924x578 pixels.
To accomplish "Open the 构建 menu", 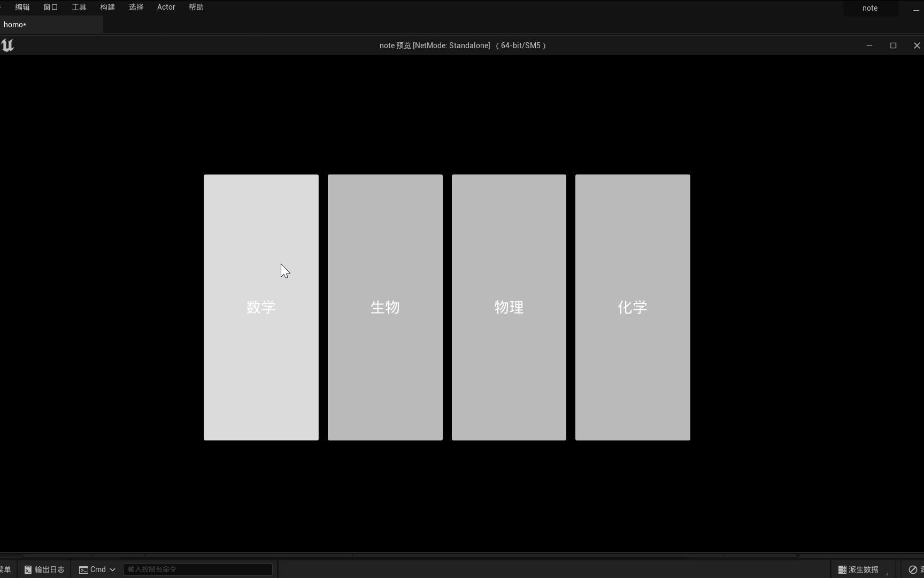I will point(107,7).
